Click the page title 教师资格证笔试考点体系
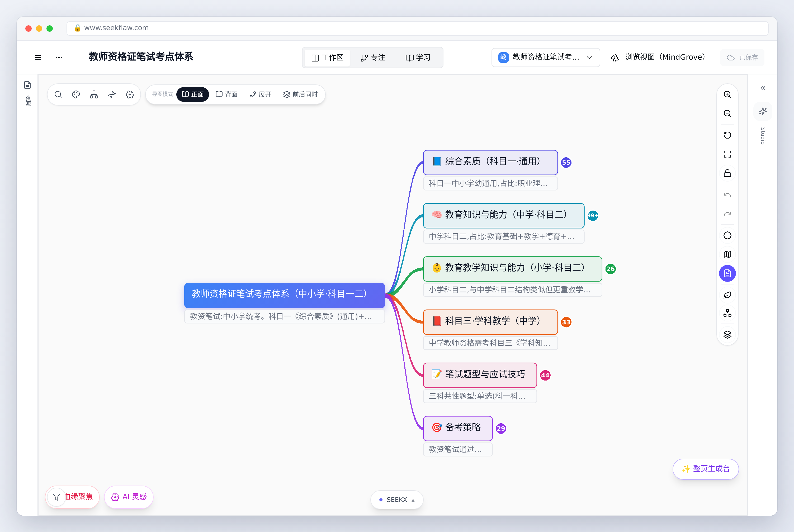Viewport: 794px width, 532px height. tap(141, 57)
